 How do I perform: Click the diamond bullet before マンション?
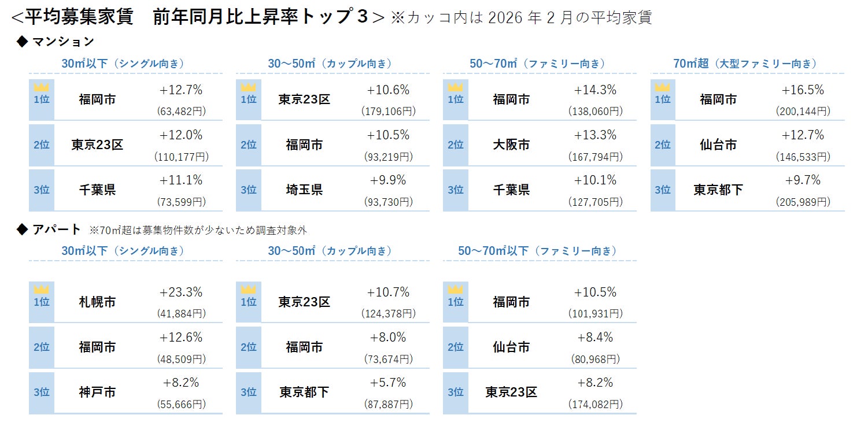coord(23,42)
